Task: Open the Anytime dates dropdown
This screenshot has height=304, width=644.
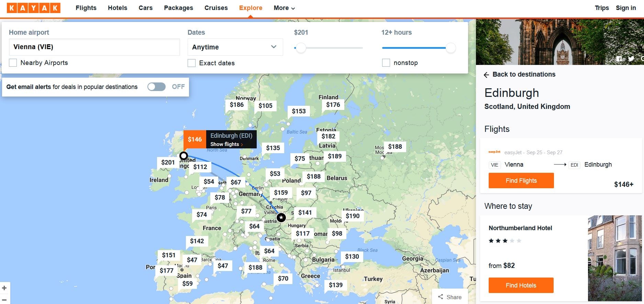Action: click(x=235, y=47)
